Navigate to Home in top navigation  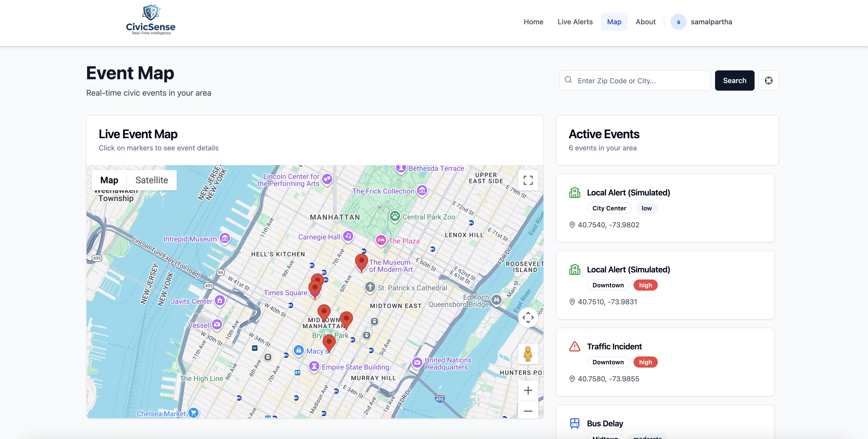533,22
